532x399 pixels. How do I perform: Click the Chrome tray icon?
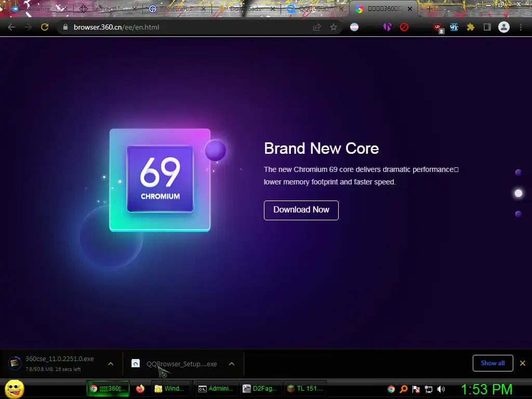click(391, 389)
